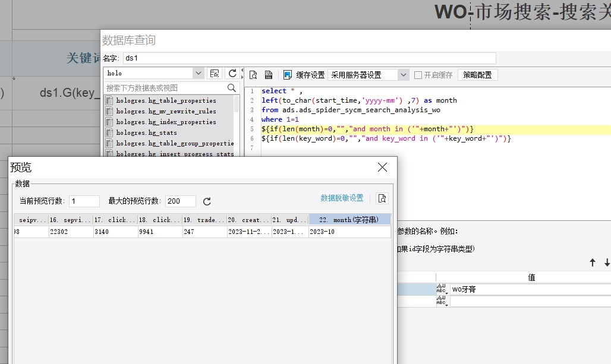
Task: Click SQL line 1 'select * ,'
Action: click(282, 91)
